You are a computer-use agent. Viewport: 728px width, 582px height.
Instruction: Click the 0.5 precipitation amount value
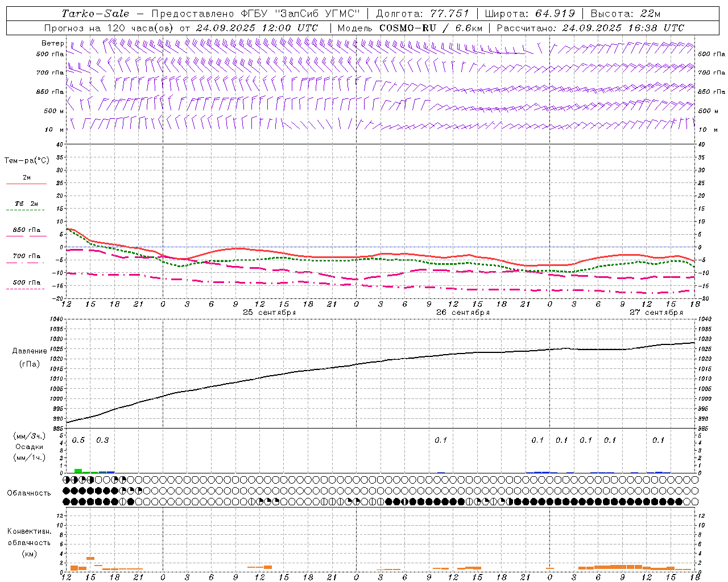click(x=78, y=440)
